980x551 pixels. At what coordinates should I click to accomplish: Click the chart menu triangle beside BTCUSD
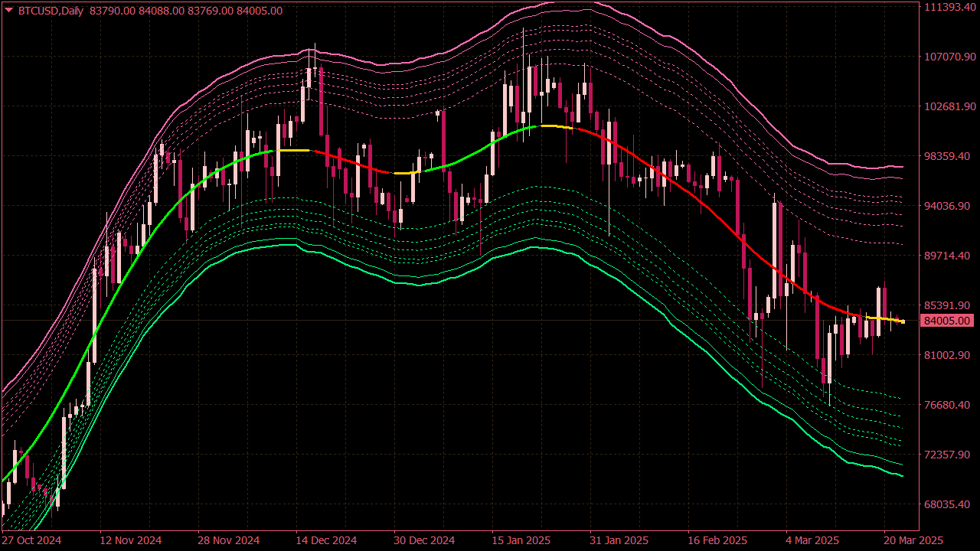[x=8, y=11]
